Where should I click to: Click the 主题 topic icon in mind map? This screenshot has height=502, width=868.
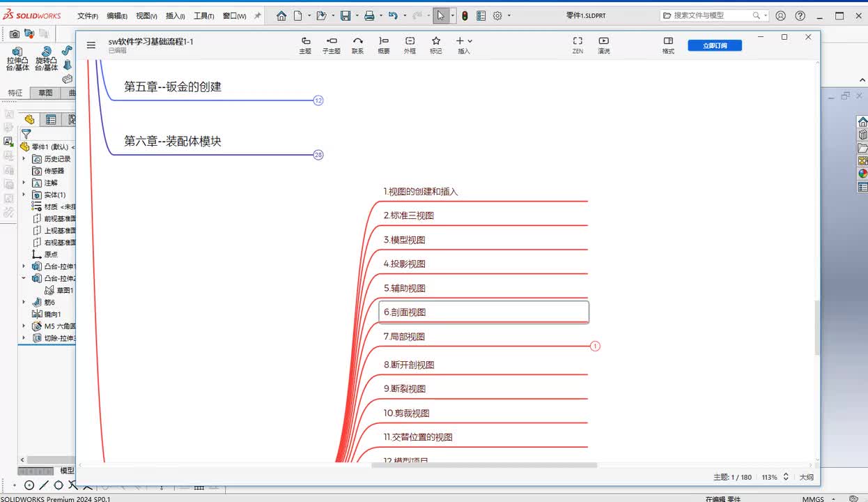tap(305, 45)
